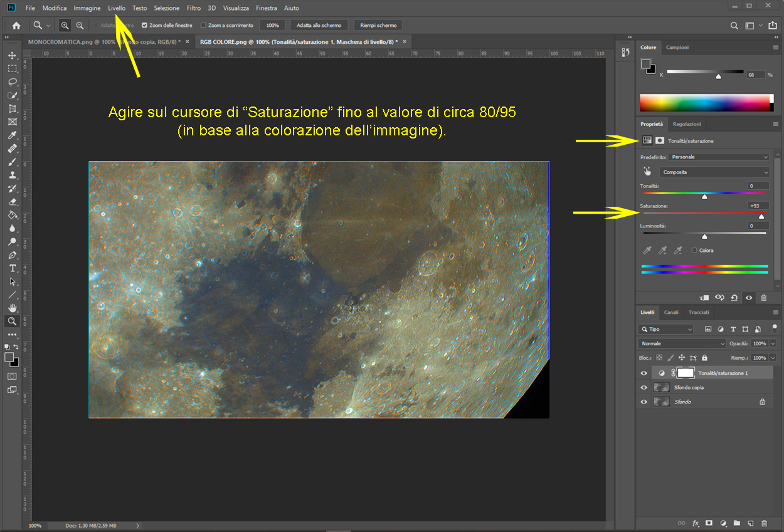Open the Predefinito preset dropdown
The height and width of the screenshot is (532, 784).
point(718,157)
